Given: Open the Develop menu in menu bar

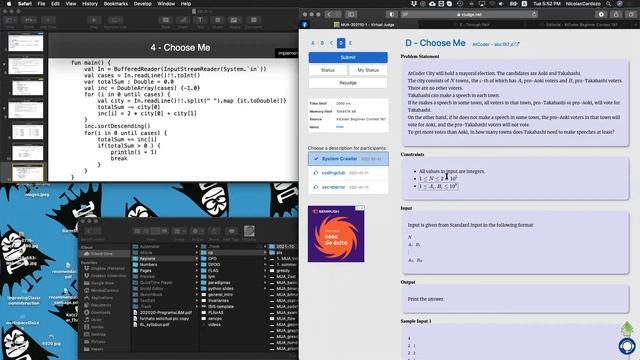Looking at the screenshot, I should (x=142, y=4).
